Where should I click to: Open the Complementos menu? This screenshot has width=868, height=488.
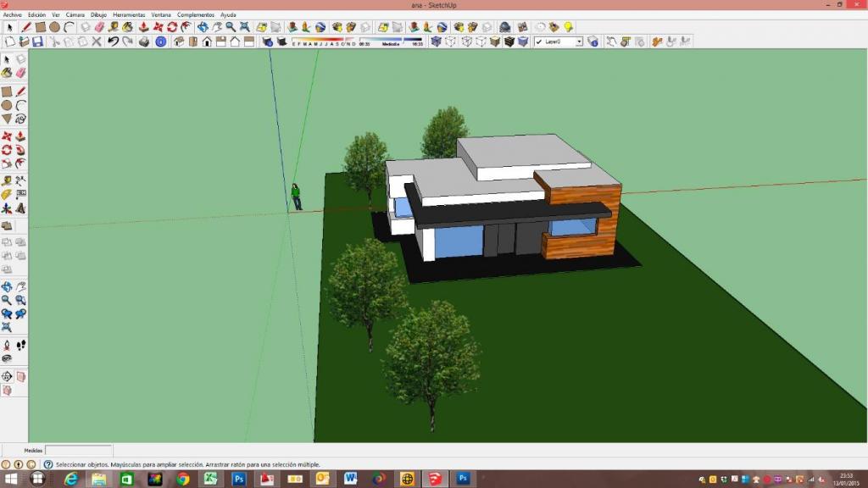pyautogui.click(x=196, y=15)
